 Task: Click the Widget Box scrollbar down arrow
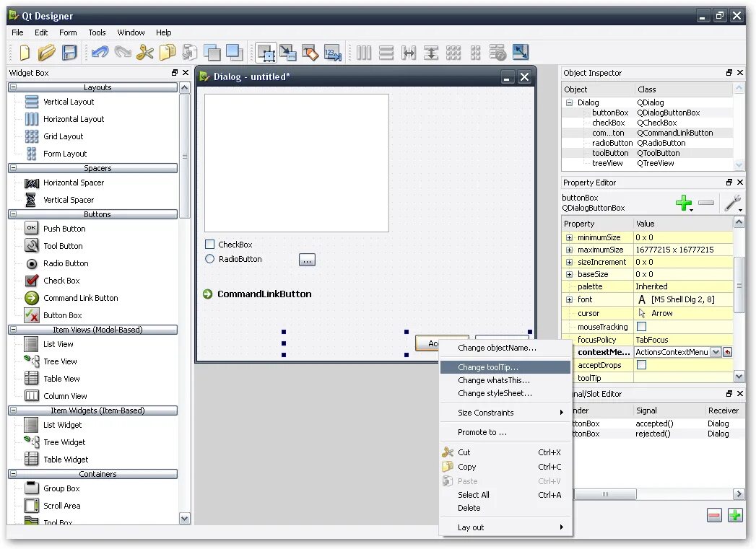pos(185,519)
